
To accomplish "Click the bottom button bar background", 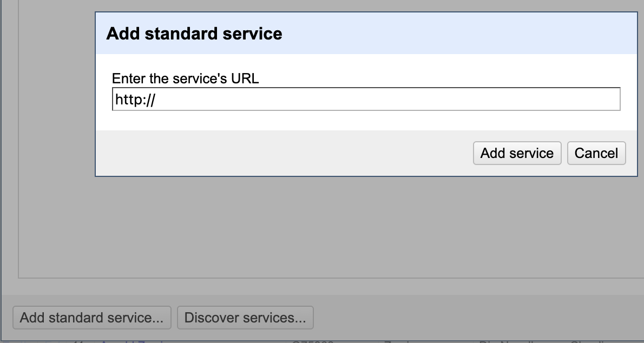I will point(460,318).
